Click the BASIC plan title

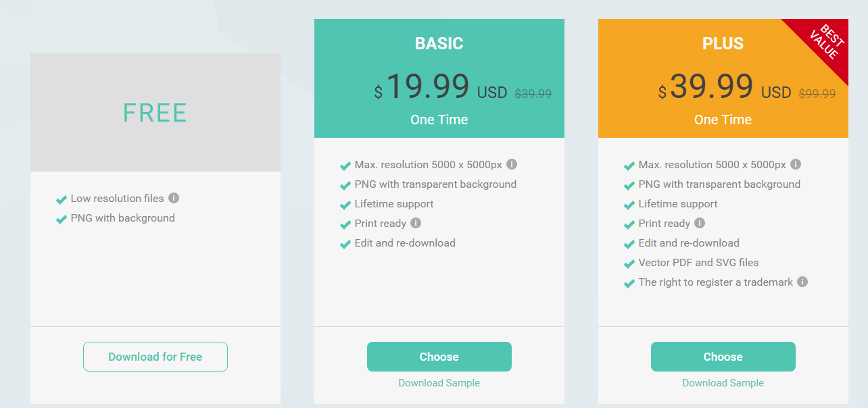click(x=439, y=44)
